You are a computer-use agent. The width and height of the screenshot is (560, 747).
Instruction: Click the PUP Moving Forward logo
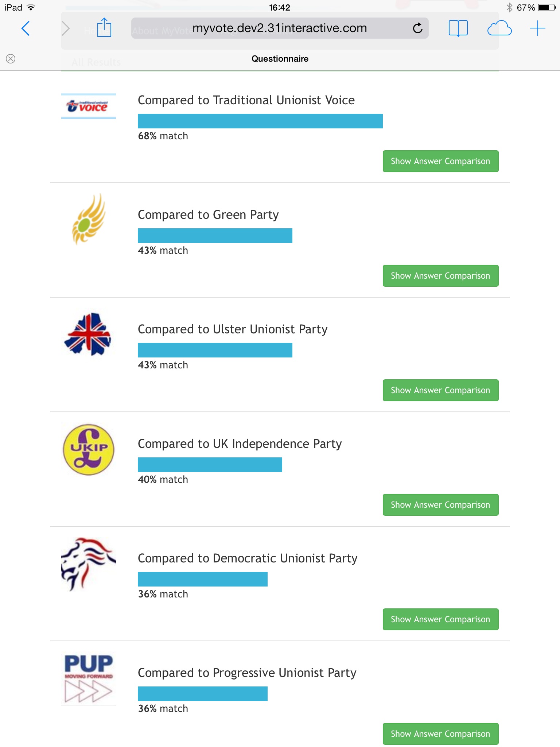coord(89,678)
